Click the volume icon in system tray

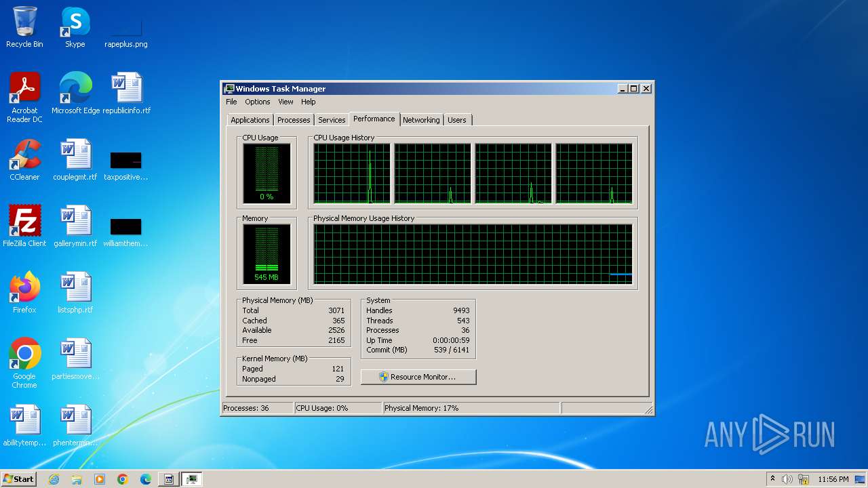click(787, 479)
